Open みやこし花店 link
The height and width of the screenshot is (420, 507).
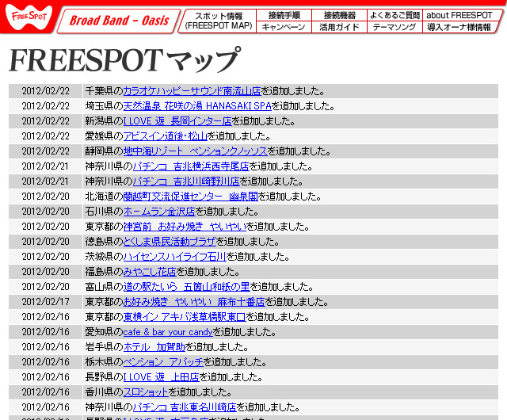coord(150,272)
